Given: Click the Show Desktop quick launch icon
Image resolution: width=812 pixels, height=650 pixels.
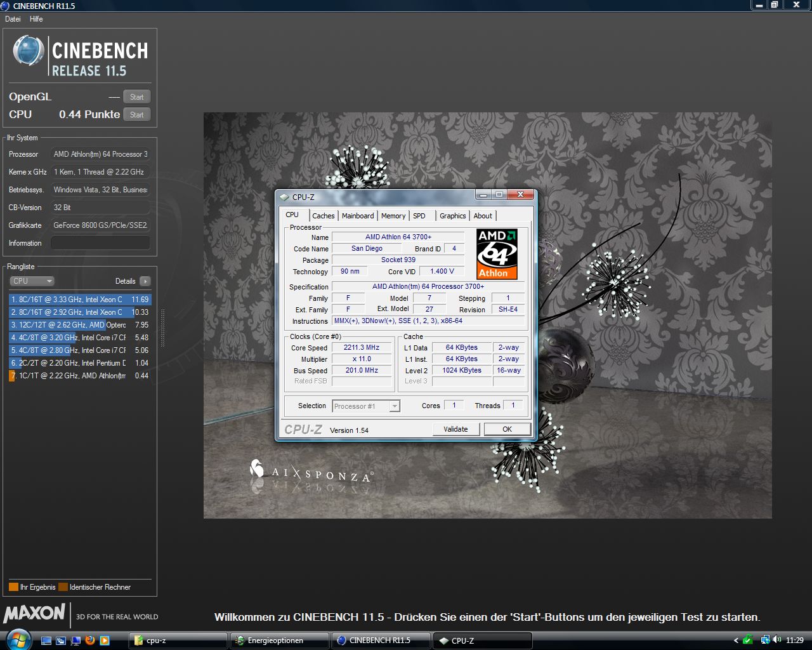Looking at the screenshot, I should (x=46, y=640).
